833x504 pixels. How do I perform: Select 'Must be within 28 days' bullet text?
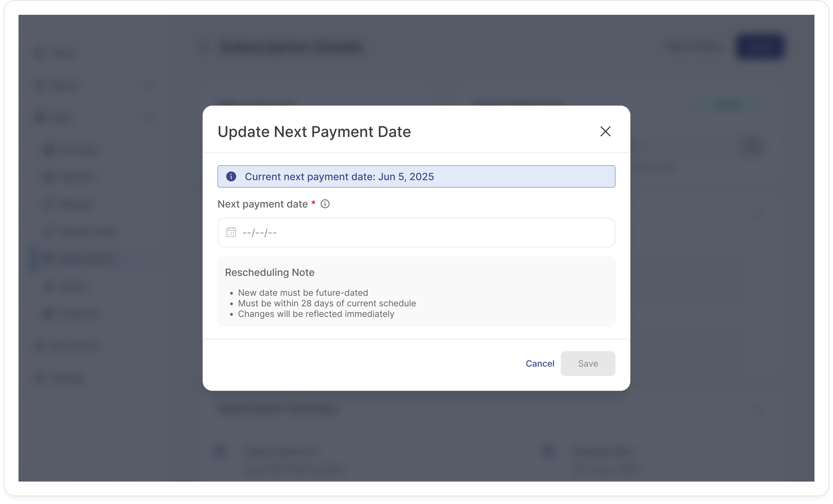click(327, 303)
